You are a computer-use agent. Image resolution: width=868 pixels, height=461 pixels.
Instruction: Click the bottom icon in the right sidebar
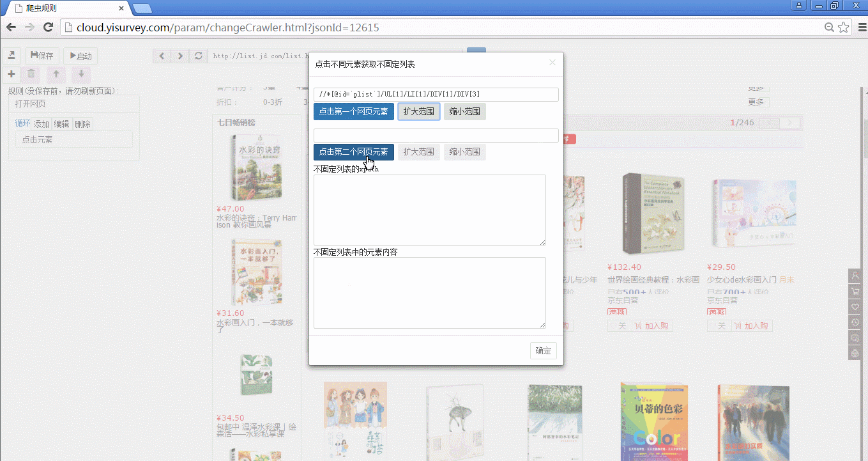click(855, 353)
